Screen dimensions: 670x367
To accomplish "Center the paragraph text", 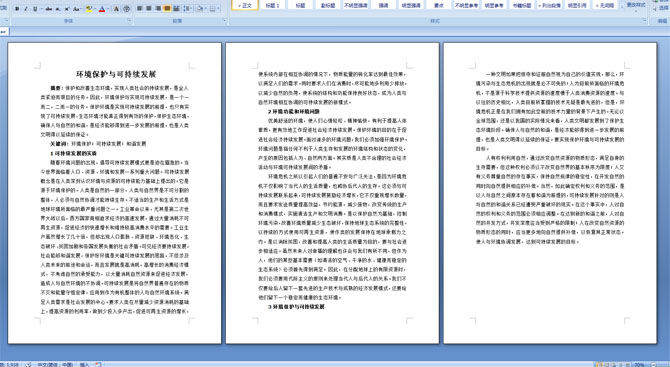I will (x=149, y=9).
